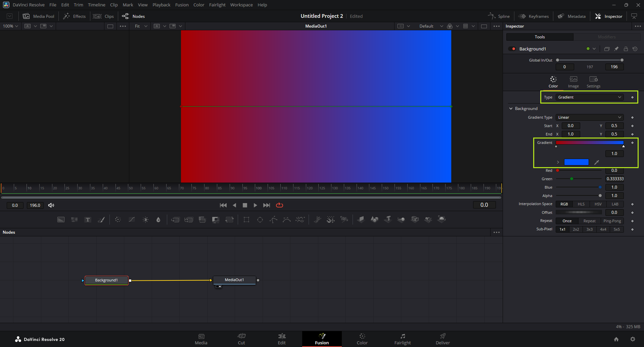Mute audio with the speaker icon
The width and height of the screenshot is (644, 347).
coord(51,205)
